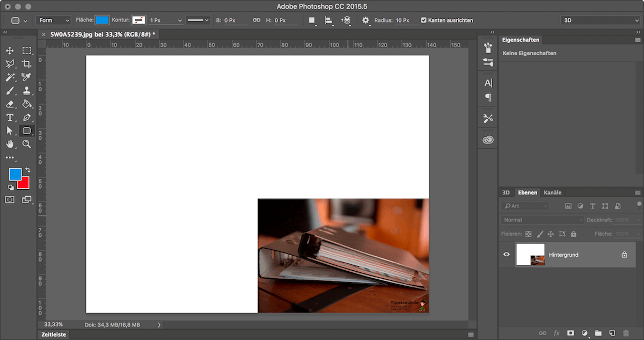This screenshot has width=644, height=340.
Task: Toggle adjustment layer filter
Action: coord(580,206)
